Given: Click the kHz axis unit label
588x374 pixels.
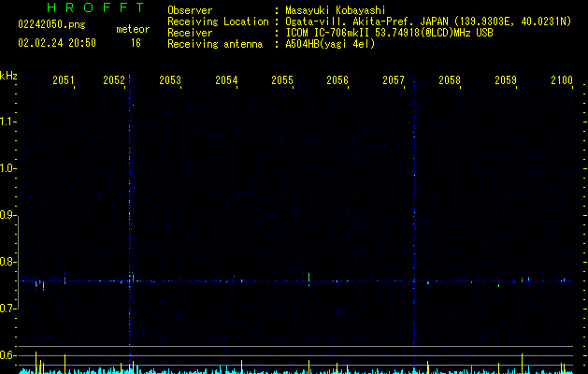Looking at the screenshot, I should click(8, 76).
